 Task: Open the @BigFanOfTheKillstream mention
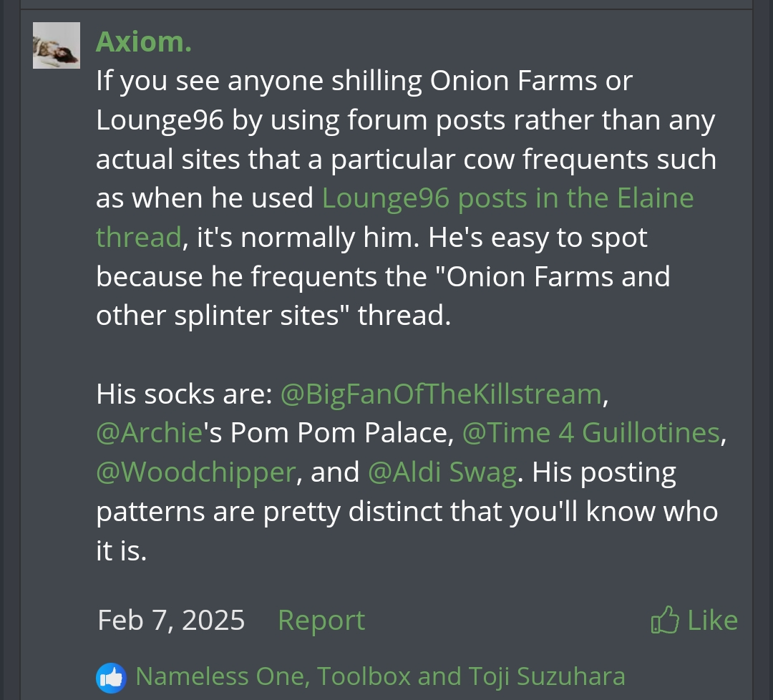(440, 394)
